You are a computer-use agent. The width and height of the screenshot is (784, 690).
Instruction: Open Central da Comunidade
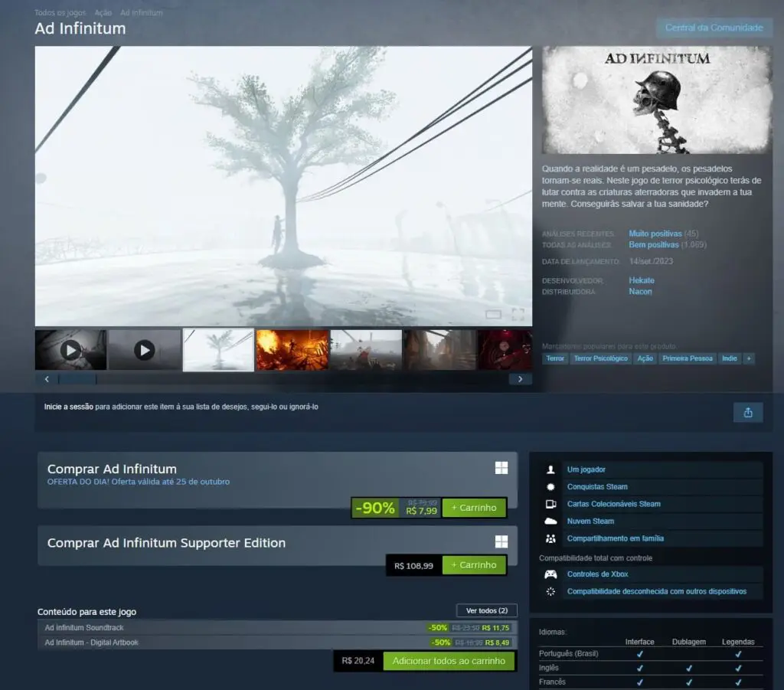click(x=714, y=28)
